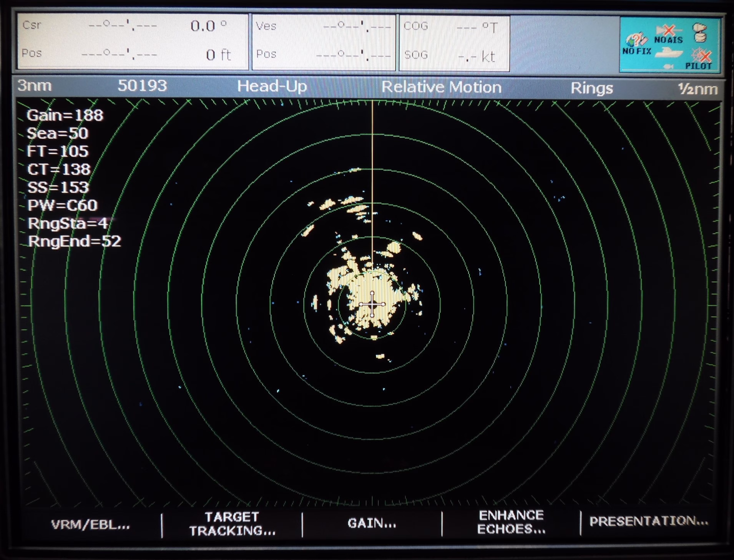Screen dimensions: 734x560
Task: Select the Csr cursor data box
Action: (x=133, y=41)
